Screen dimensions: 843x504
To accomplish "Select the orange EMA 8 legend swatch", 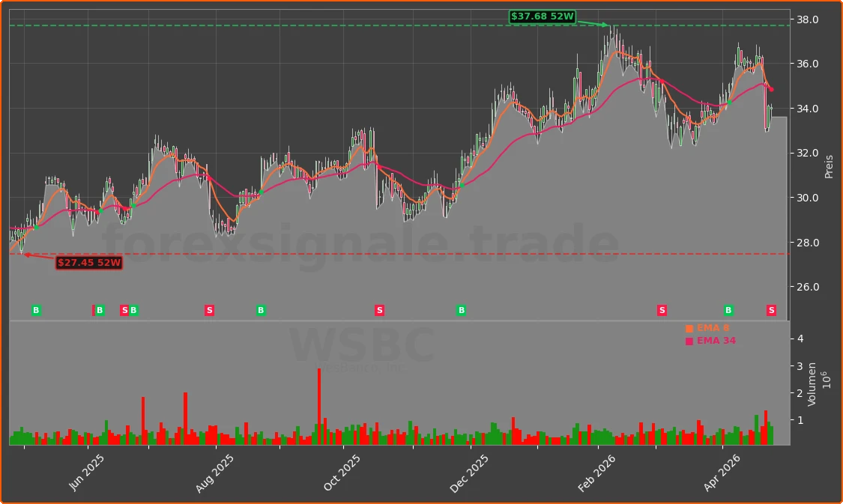I will [689, 328].
